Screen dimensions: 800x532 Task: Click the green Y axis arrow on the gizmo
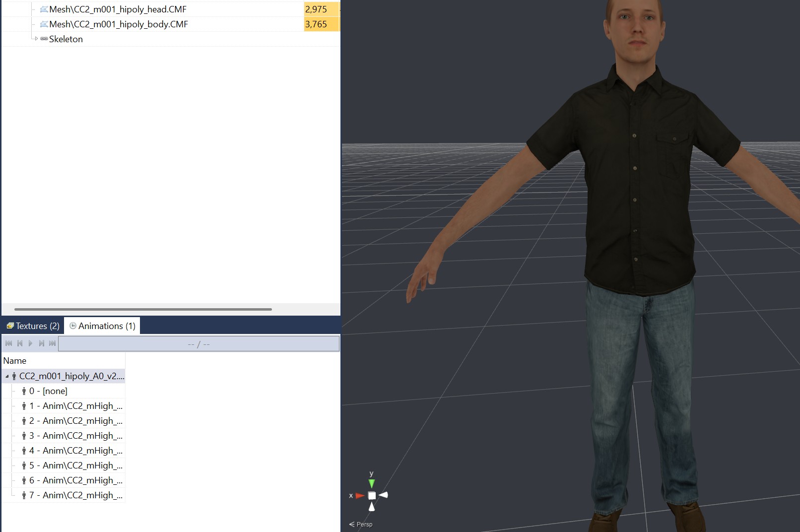point(371,483)
